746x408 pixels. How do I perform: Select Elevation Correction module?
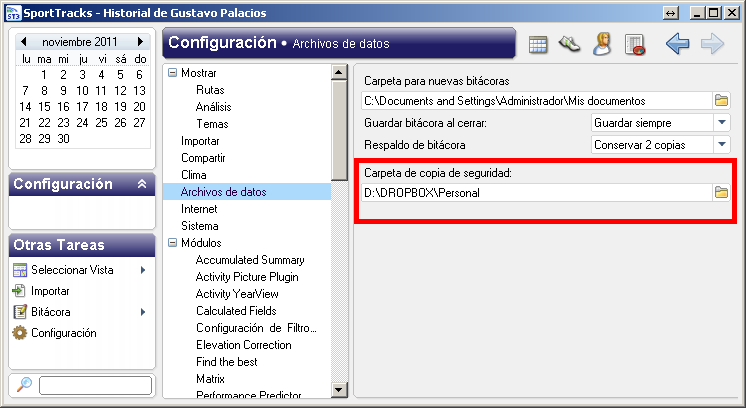click(x=244, y=345)
